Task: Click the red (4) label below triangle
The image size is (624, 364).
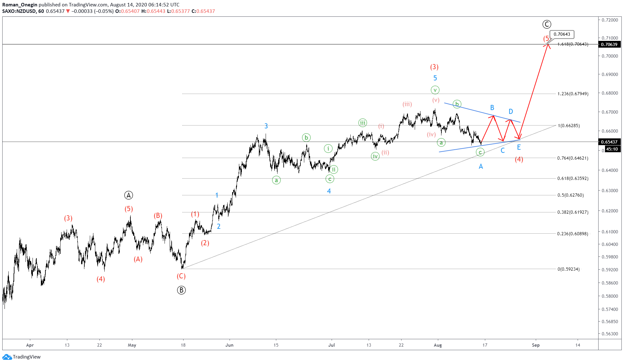Action: point(519,159)
